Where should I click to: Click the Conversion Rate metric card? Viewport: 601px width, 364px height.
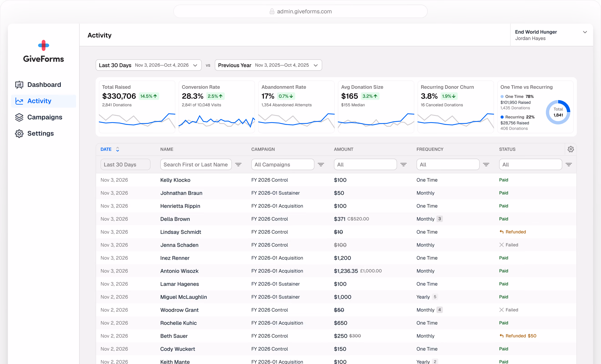216,107
